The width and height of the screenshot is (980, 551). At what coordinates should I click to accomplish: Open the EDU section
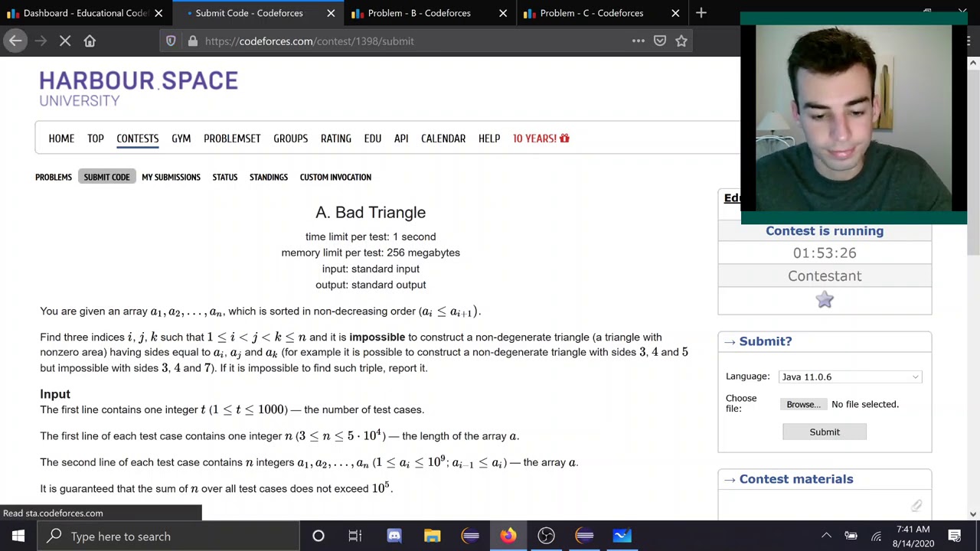(x=373, y=139)
